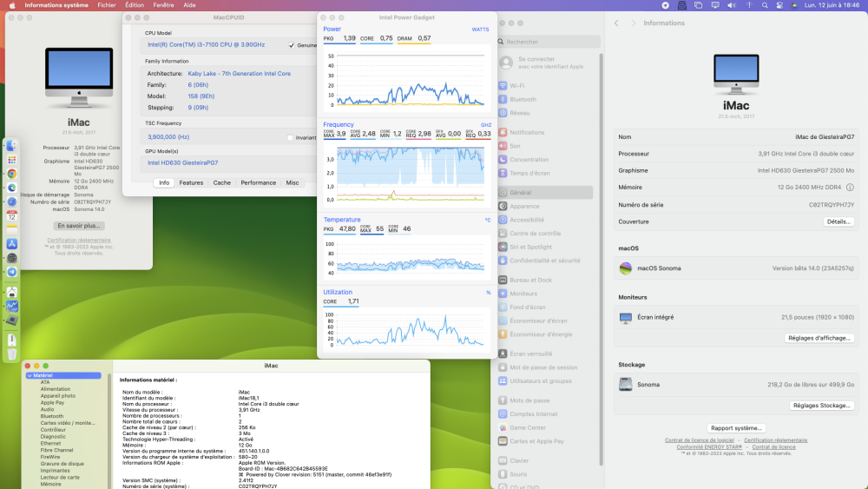Click the Rapport système button
This screenshot has width=868, height=489.
coord(736,428)
